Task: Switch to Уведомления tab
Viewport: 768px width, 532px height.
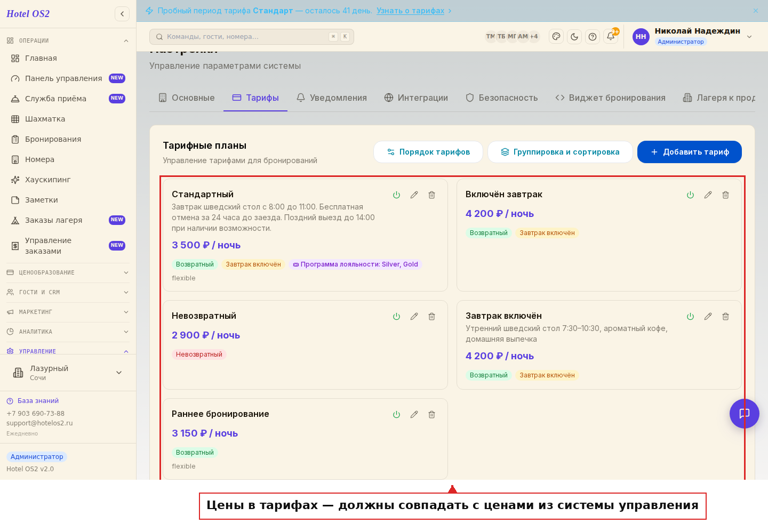Action: [x=332, y=98]
